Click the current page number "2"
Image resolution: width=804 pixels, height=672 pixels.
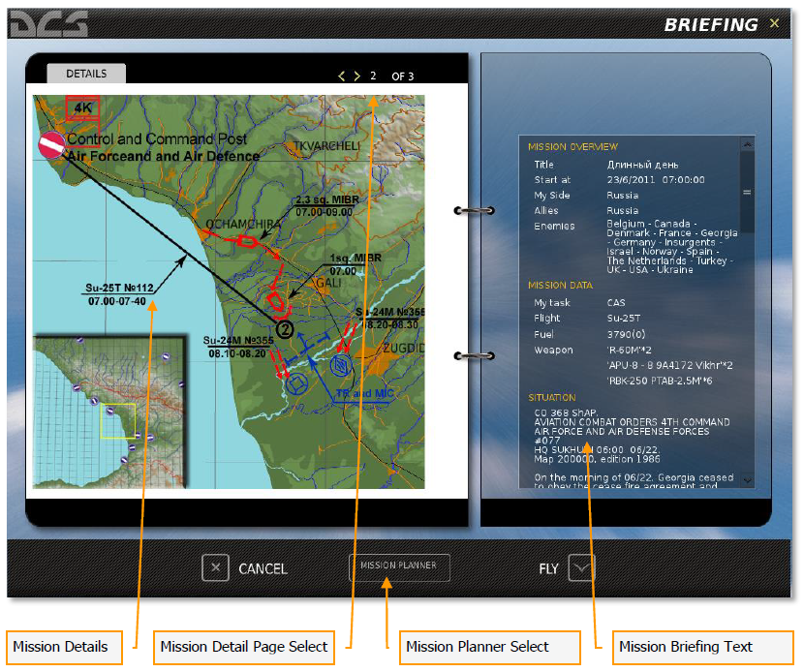tap(373, 76)
